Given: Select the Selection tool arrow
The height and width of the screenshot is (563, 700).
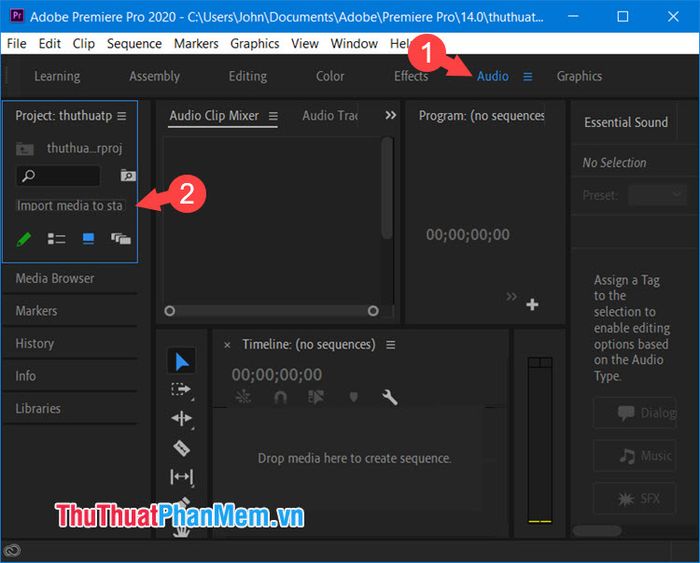Looking at the screenshot, I should [x=182, y=361].
